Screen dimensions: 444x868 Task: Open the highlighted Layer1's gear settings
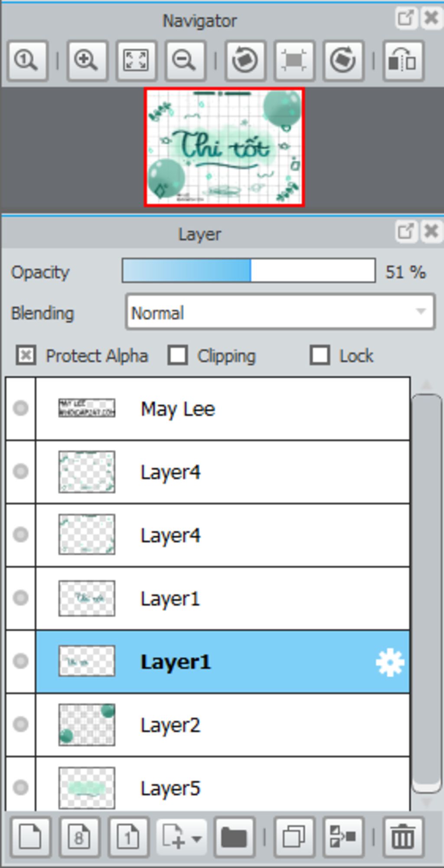(390, 662)
